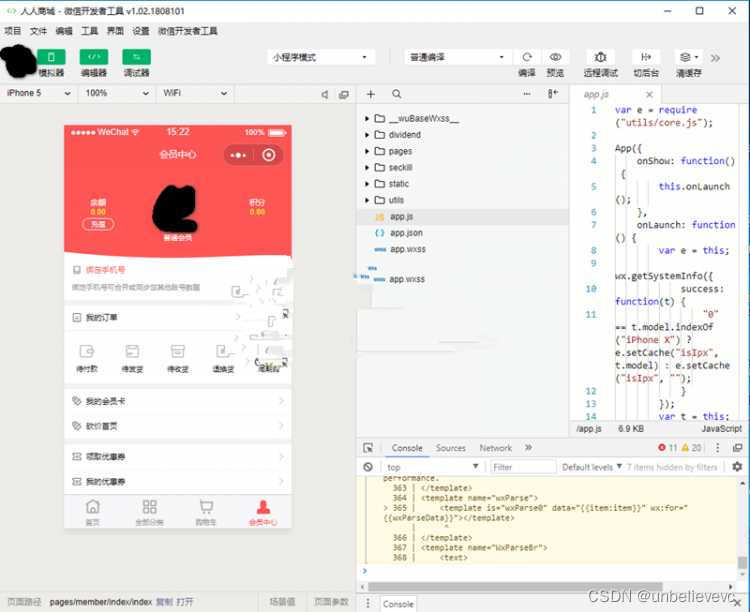Detach the simulator window icon

[343, 95]
